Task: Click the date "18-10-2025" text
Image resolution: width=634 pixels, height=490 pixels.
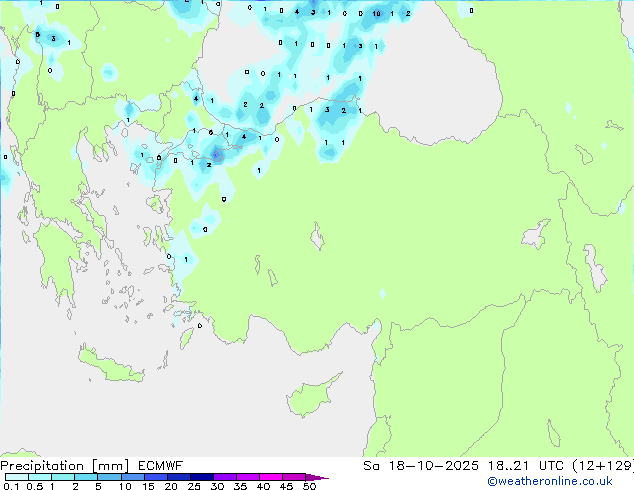Action: point(433,466)
